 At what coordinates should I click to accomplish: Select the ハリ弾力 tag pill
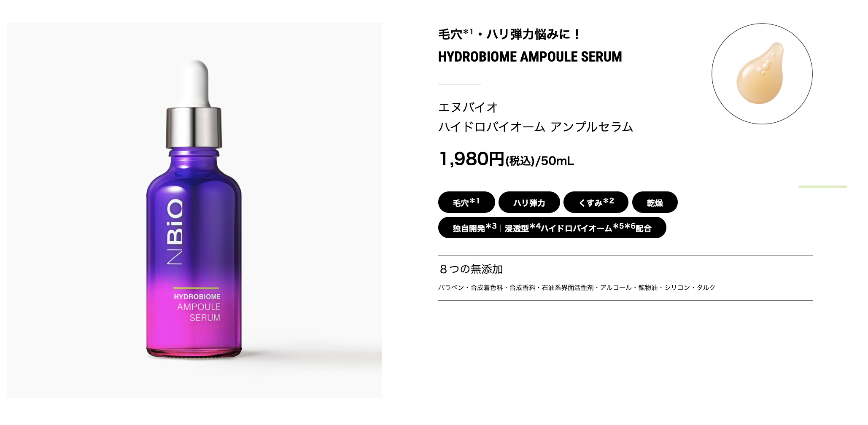(x=529, y=202)
